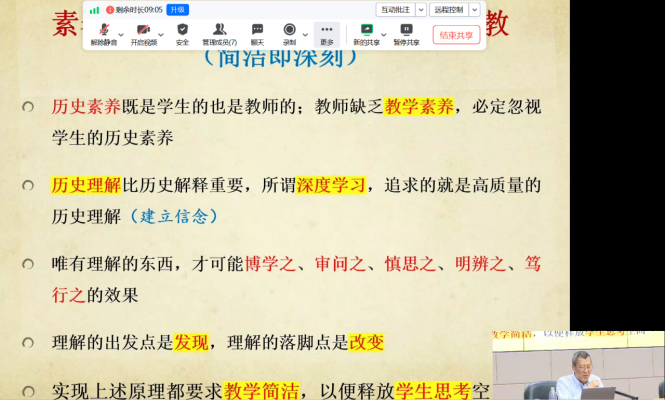Click the red 结束共享 end share button
This screenshot has width=665, height=400.
[456, 35]
